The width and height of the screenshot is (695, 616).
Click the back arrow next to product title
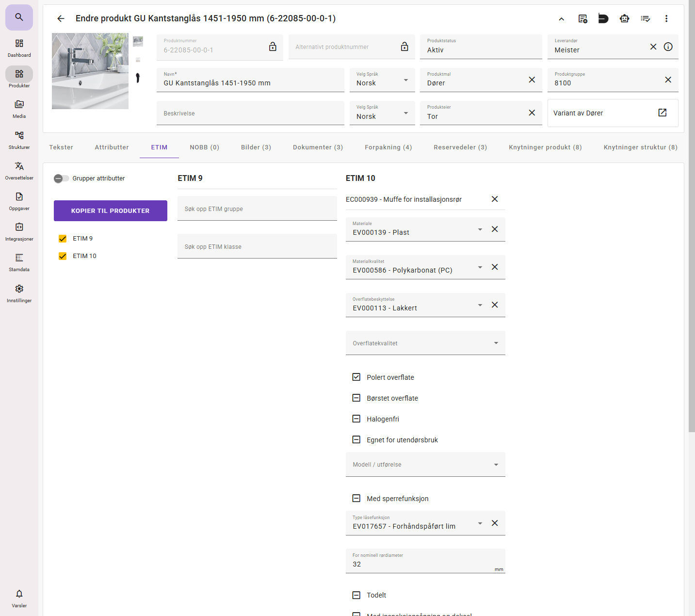tap(61, 18)
